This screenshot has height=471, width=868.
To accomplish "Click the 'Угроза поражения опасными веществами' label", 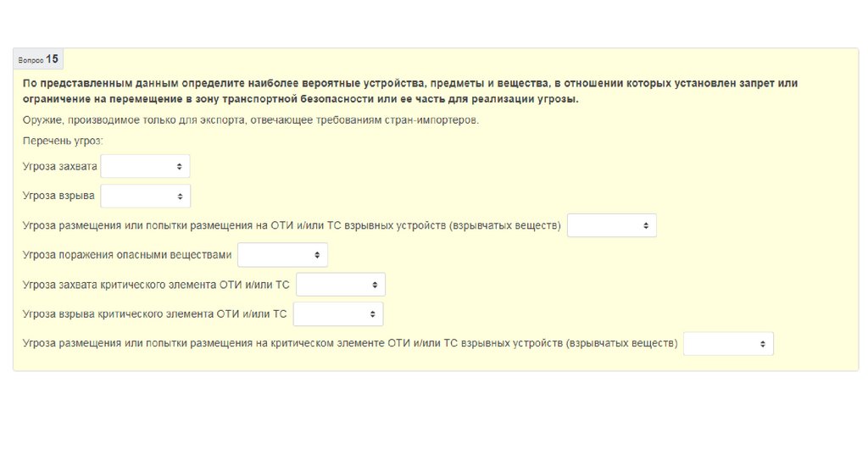I will [127, 255].
